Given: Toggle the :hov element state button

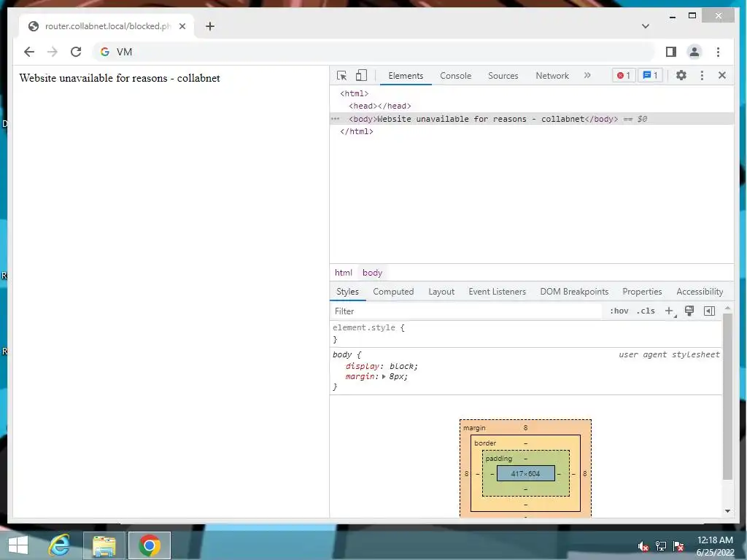Looking at the screenshot, I should (619, 311).
